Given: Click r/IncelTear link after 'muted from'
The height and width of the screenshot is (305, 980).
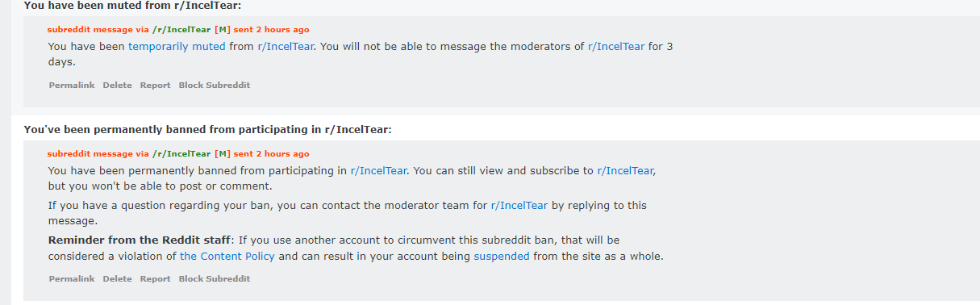Looking at the screenshot, I should click(x=286, y=46).
